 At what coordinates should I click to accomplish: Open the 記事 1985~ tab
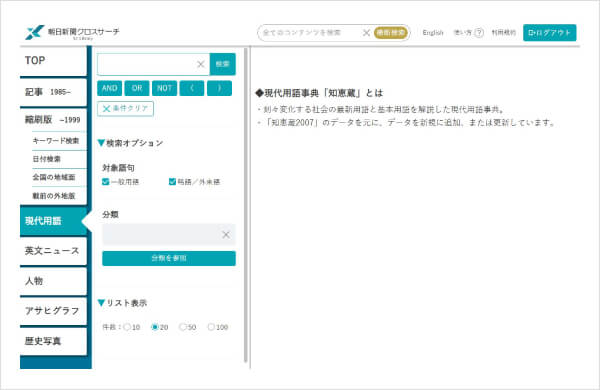point(53,92)
